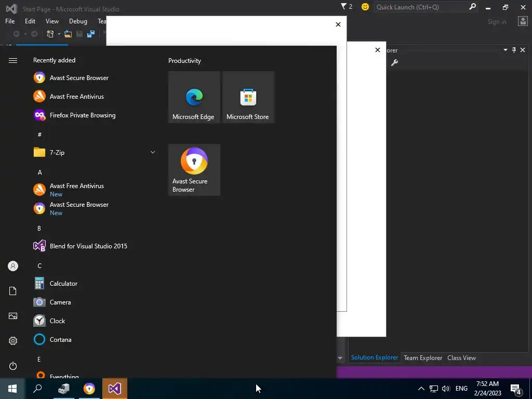Click the network tray icon
Viewport: 532px width, 399px height.
[434, 389]
